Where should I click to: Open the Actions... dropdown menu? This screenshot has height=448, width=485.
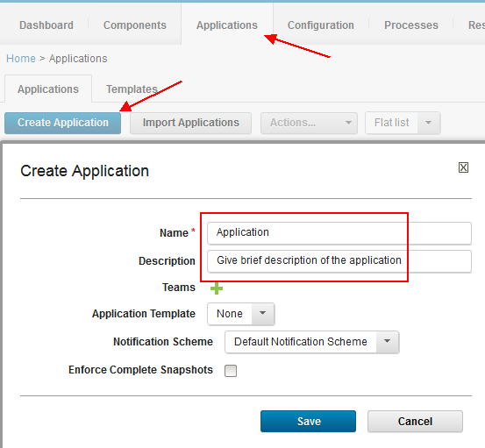[309, 123]
